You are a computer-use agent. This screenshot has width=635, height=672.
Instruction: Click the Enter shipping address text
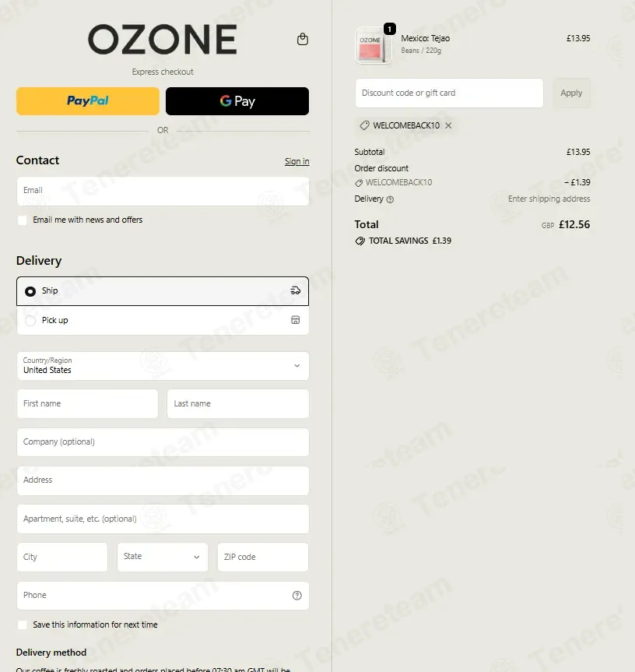point(549,199)
